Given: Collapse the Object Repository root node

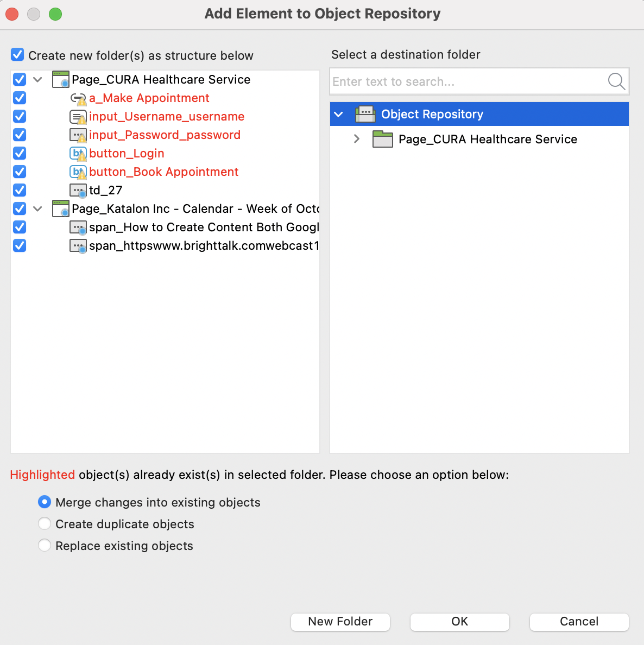Looking at the screenshot, I should 339,114.
